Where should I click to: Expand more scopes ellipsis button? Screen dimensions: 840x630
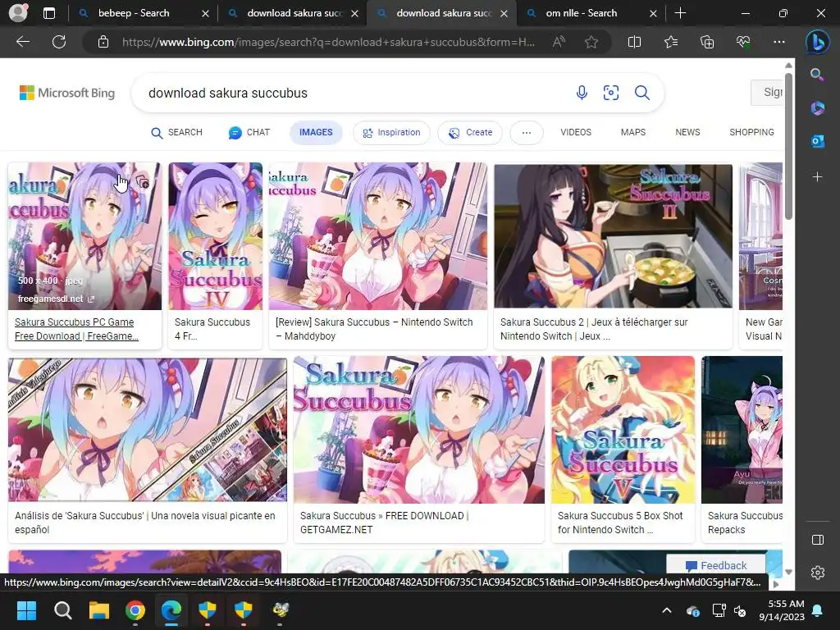pyautogui.click(x=527, y=133)
